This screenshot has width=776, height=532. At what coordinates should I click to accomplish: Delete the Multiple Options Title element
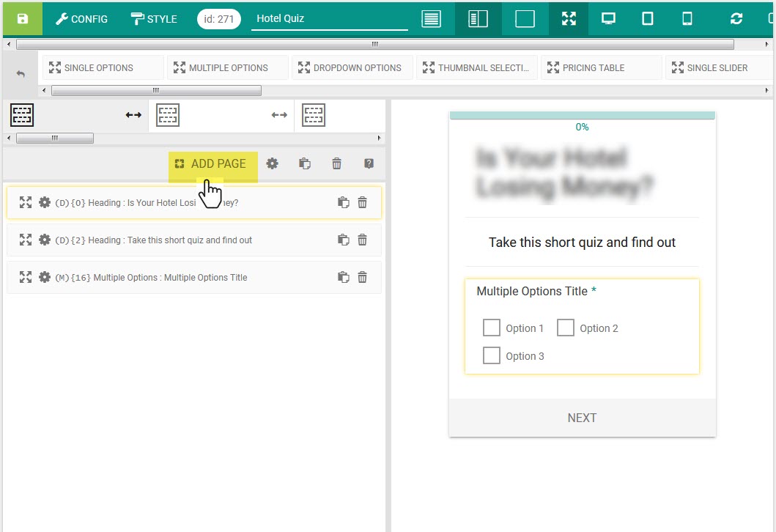(x=362, y=277)
